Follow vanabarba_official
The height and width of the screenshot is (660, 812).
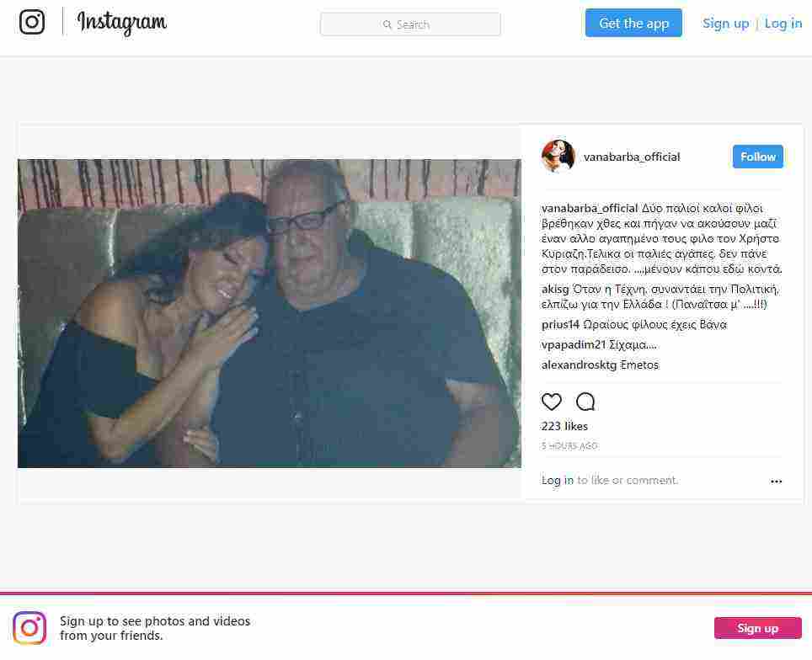point(757,157)
